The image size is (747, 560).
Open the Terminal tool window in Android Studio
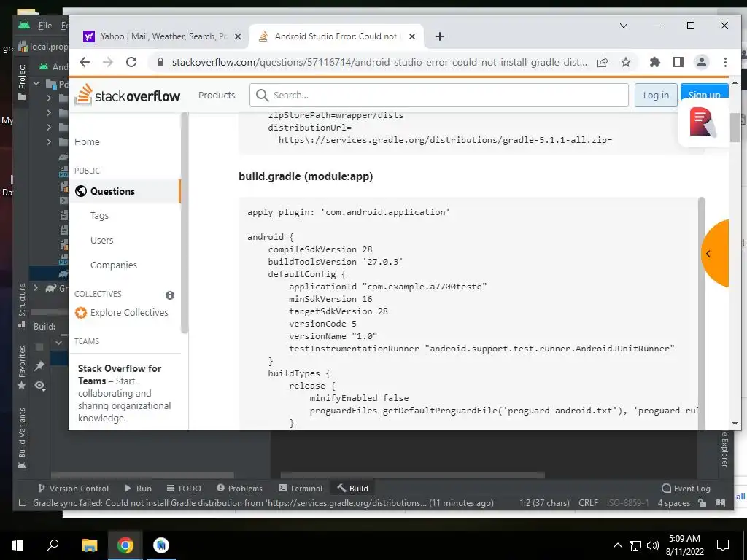click(x=300, y=488)
